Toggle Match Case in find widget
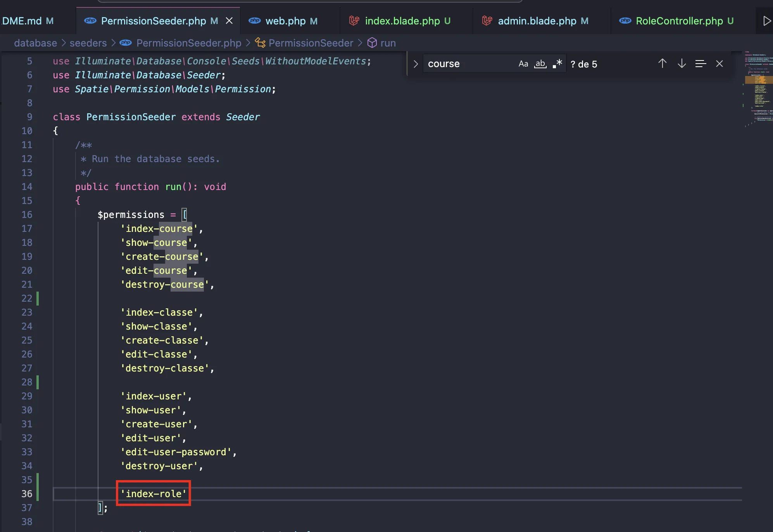773x532 pixels. pyautogui.click(x=523, y=64)
